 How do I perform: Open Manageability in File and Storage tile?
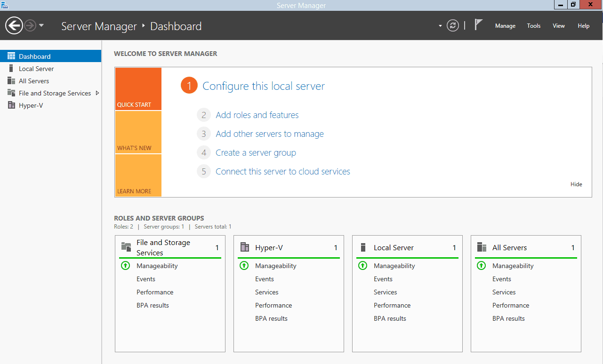[157, 266]
